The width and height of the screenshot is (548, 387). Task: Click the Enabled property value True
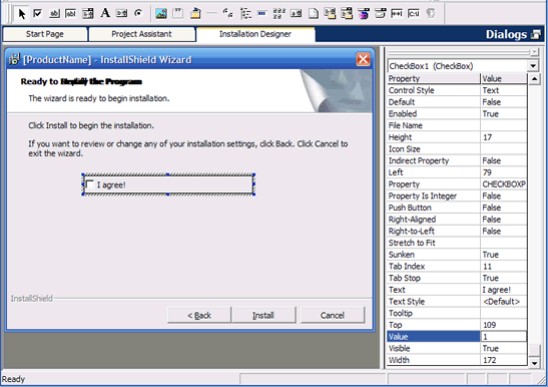(503, 114)
